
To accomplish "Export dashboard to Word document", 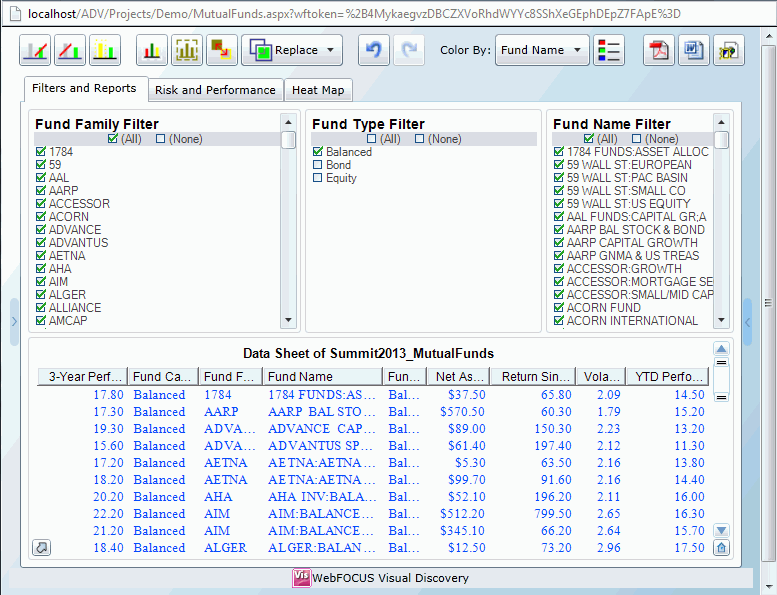I will [694, 50].
